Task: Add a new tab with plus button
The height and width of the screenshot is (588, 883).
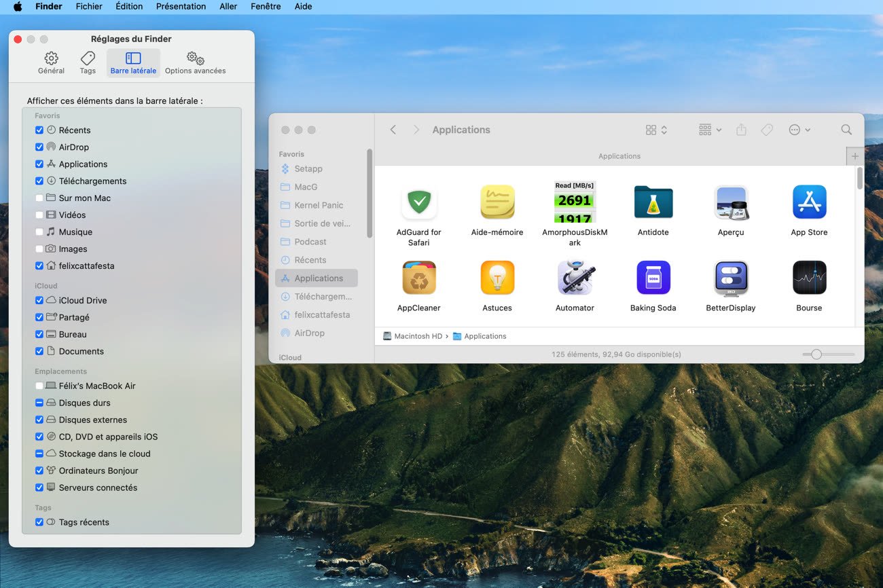Action: click(855, 156)
